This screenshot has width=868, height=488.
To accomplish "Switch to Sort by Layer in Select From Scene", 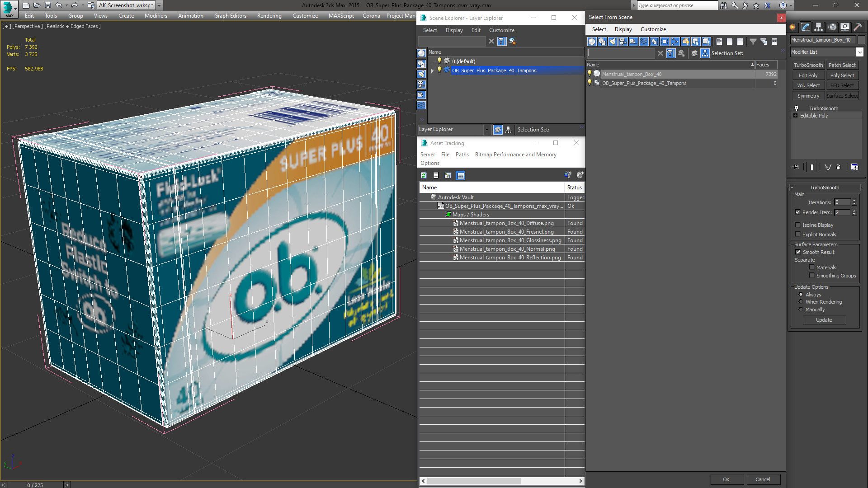I will point(695,53).
